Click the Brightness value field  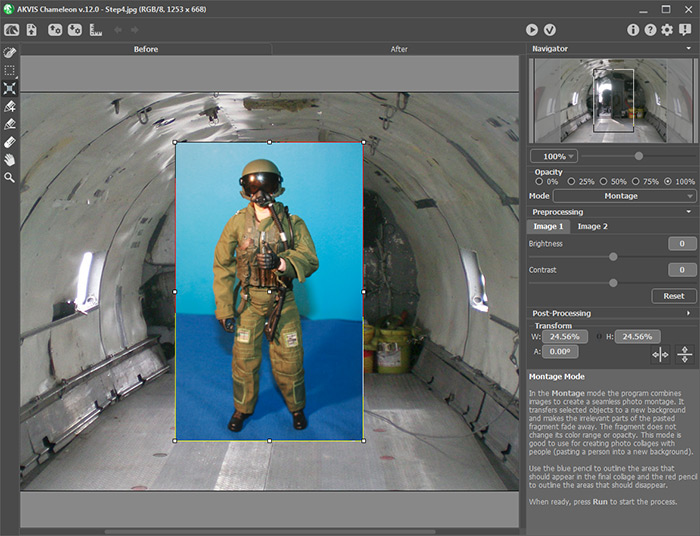point(682,243)
